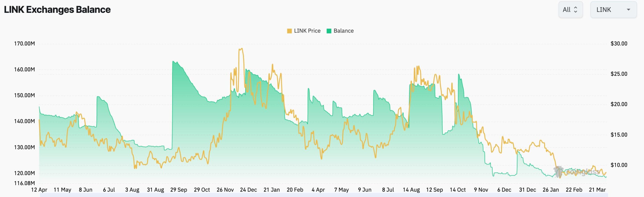Select the 130.00M balance axis value

click(x=24, y=147)
